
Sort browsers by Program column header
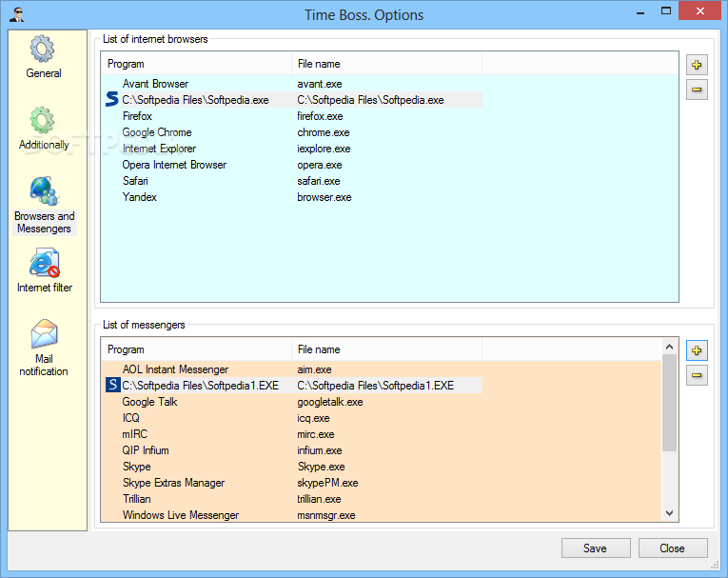[196, 64]
